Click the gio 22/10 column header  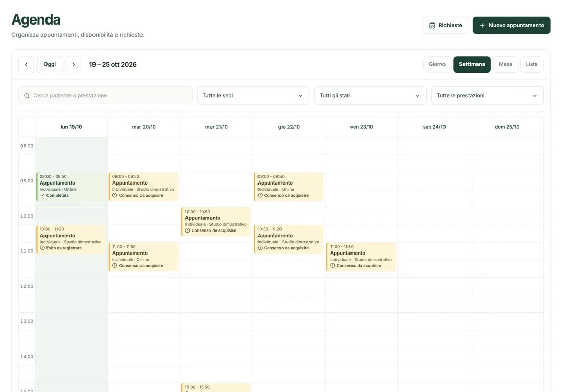(289, 127)
